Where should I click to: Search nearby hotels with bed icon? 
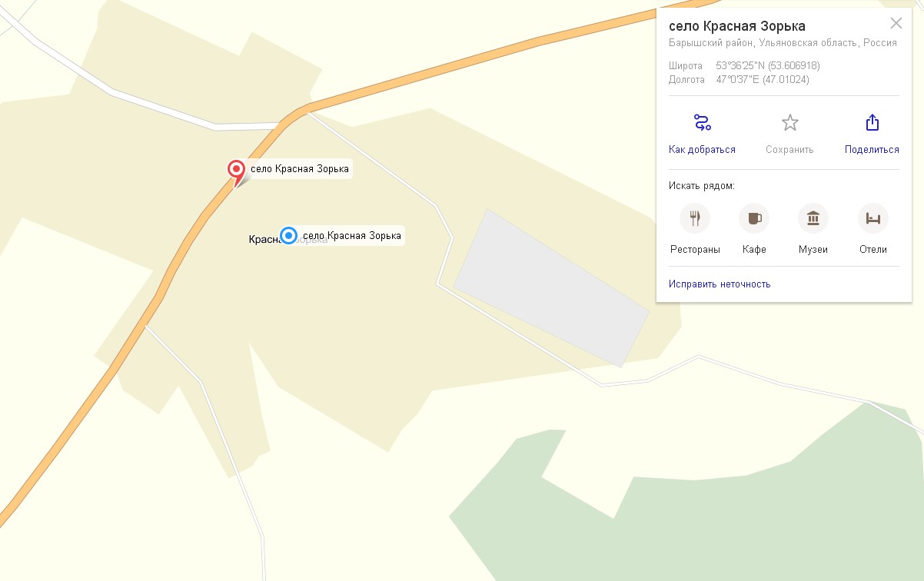click(x=873, y=218)
